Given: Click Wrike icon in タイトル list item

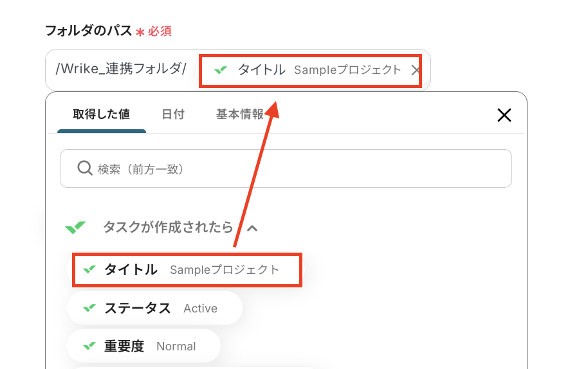Looking at the screenshot, I should click(89, 269).
